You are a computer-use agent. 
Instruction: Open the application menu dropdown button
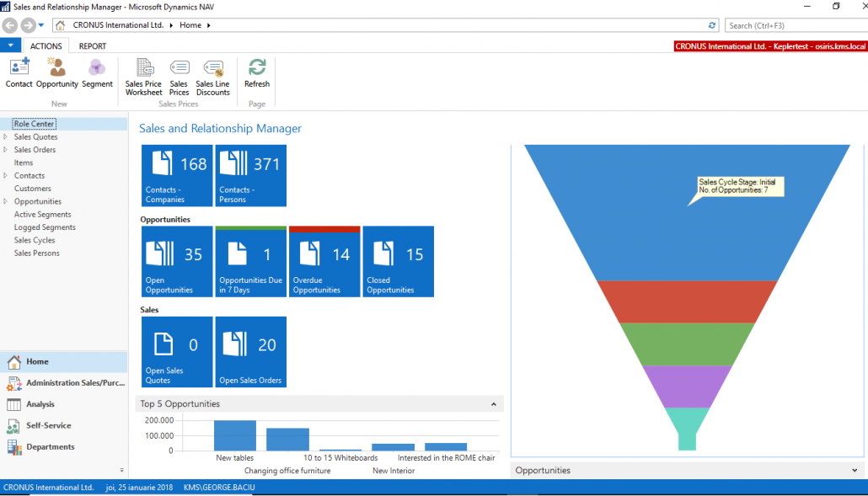click(10, 46)
